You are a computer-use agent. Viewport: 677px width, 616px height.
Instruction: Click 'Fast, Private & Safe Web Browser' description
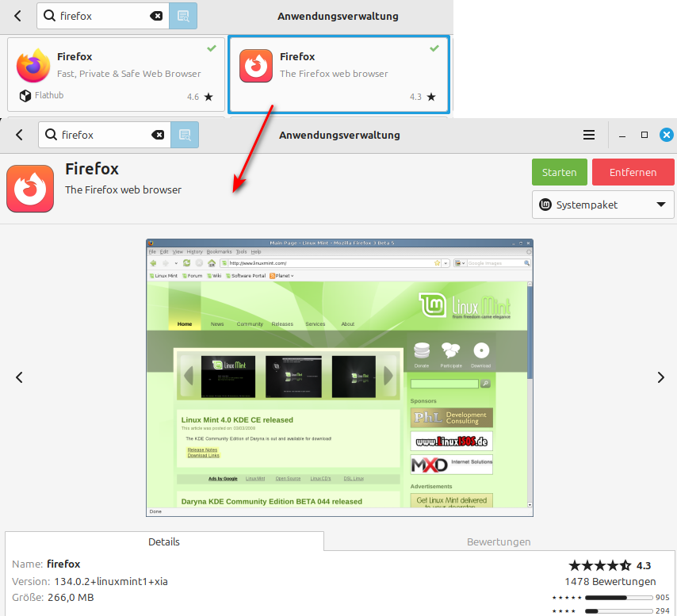(129, 74)
